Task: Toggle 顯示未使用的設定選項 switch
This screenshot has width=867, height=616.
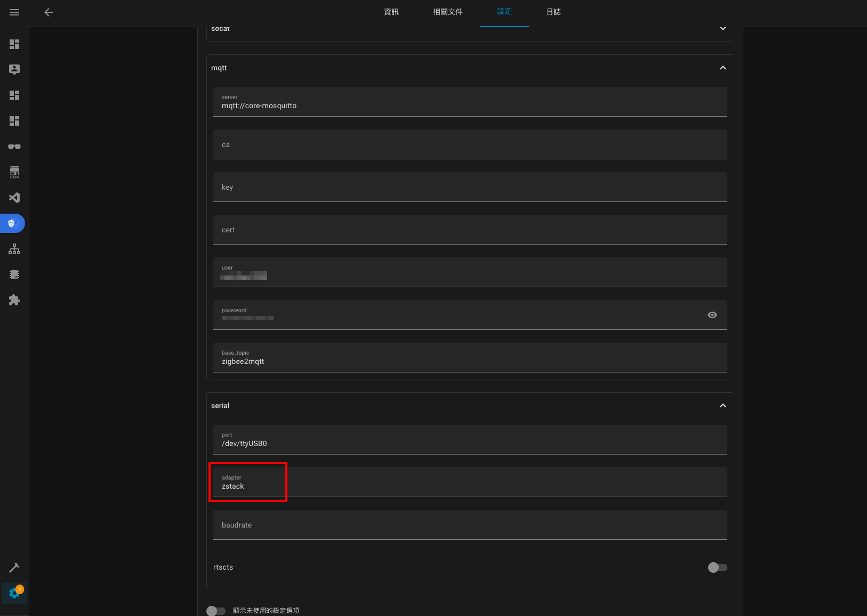Action: 216,611
